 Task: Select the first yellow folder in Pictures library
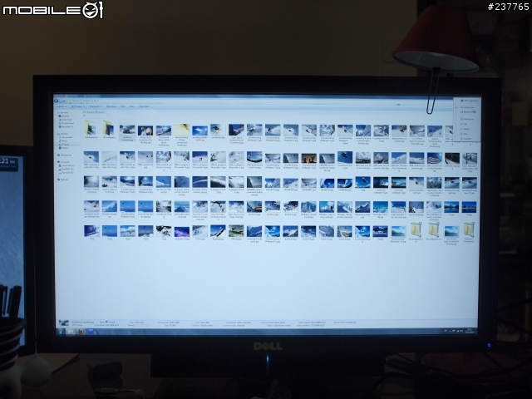click(91, 128)
